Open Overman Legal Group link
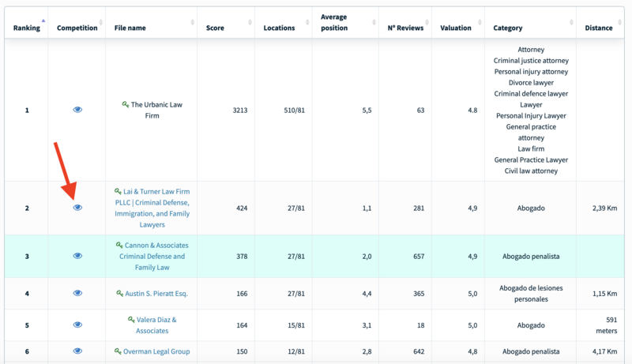Viewport: 632px width, 364px height. coord(156,351)
